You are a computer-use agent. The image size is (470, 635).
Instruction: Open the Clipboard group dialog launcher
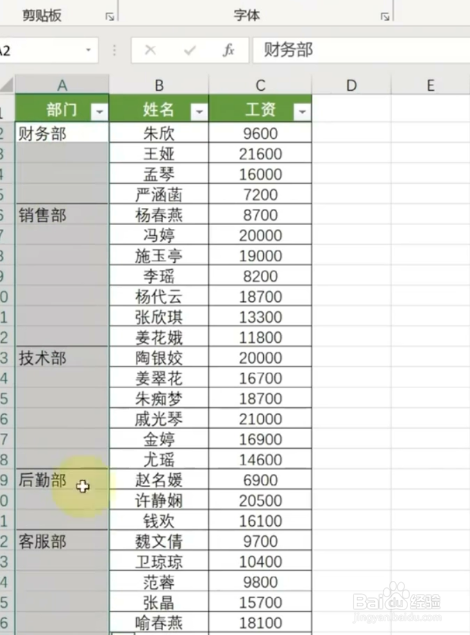pyautogui.click(x=110, y=17)
